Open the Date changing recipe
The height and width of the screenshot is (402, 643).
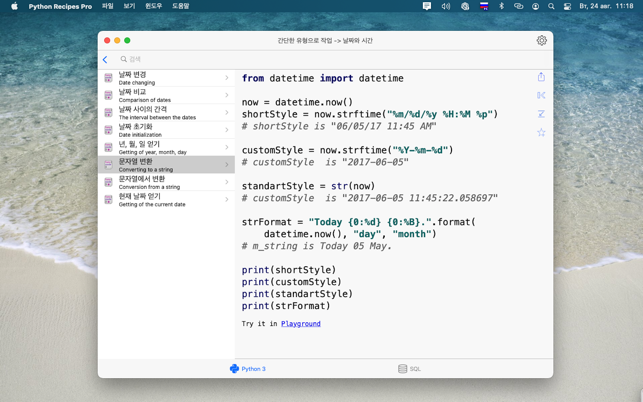coord(166,78)
